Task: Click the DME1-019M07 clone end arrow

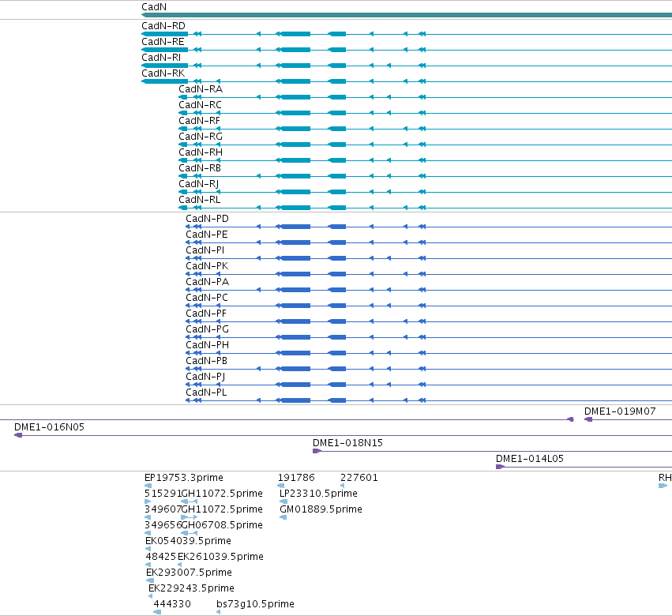Action: [588, 419]
